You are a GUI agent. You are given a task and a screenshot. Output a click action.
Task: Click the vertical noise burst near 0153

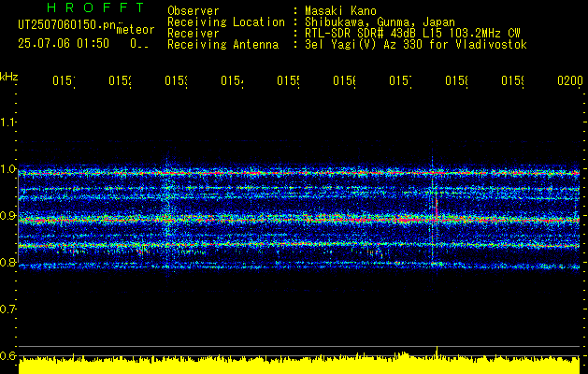(x=167, y=214)
